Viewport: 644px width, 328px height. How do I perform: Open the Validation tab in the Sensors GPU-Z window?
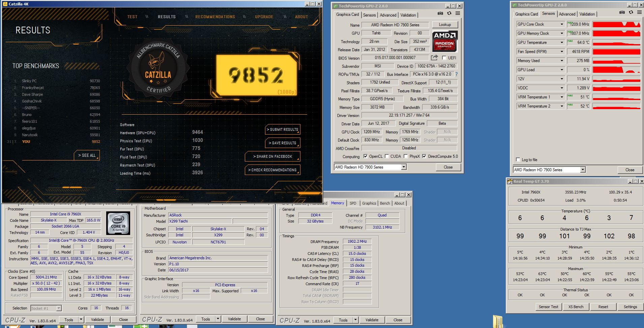(x=587, y=14)
